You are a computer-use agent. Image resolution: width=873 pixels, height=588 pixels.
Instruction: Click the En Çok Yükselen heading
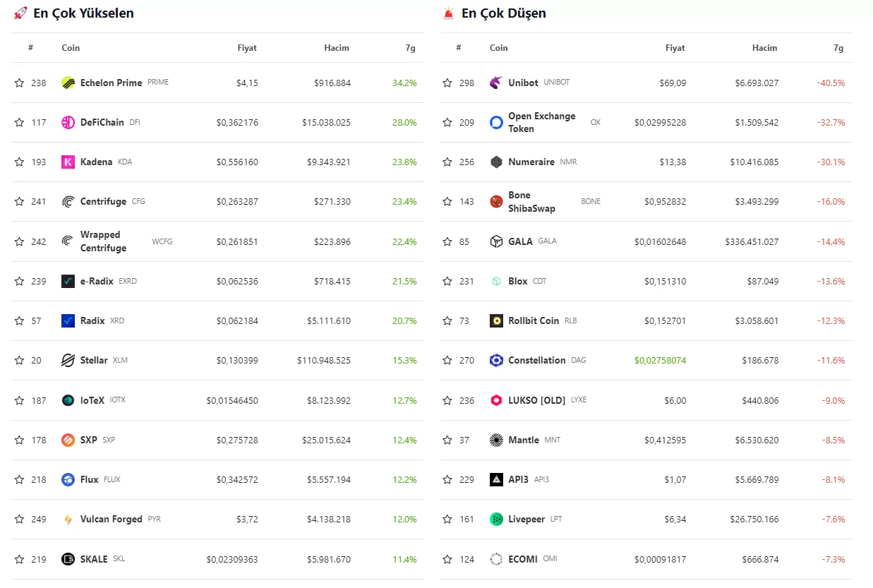[83, 13]
